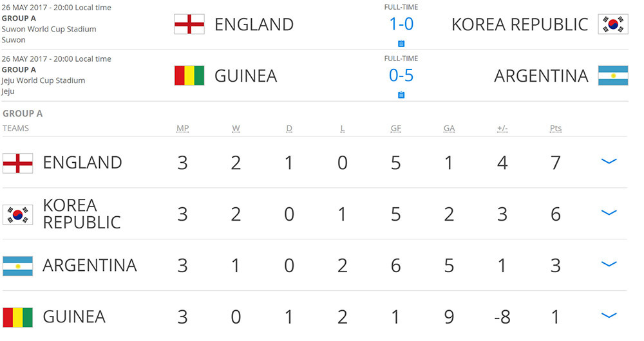Click the +/- goal difference column header
This screenshot has width=644, height=341.
[x=502, y=128]
